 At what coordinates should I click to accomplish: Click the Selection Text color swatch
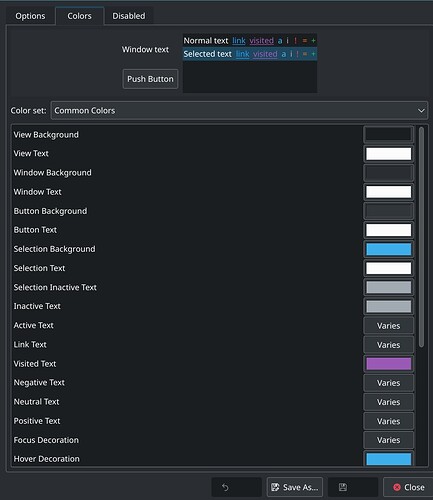[x=389, y=268]
